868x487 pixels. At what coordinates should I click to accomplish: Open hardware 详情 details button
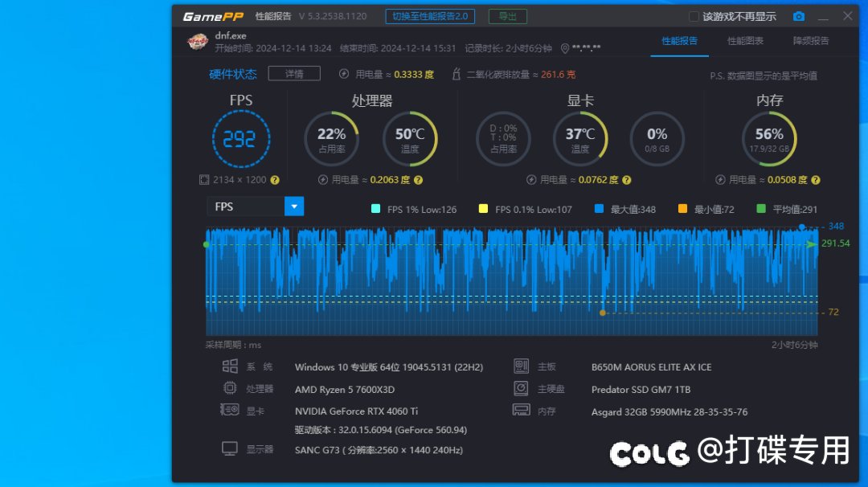(294, 74)
